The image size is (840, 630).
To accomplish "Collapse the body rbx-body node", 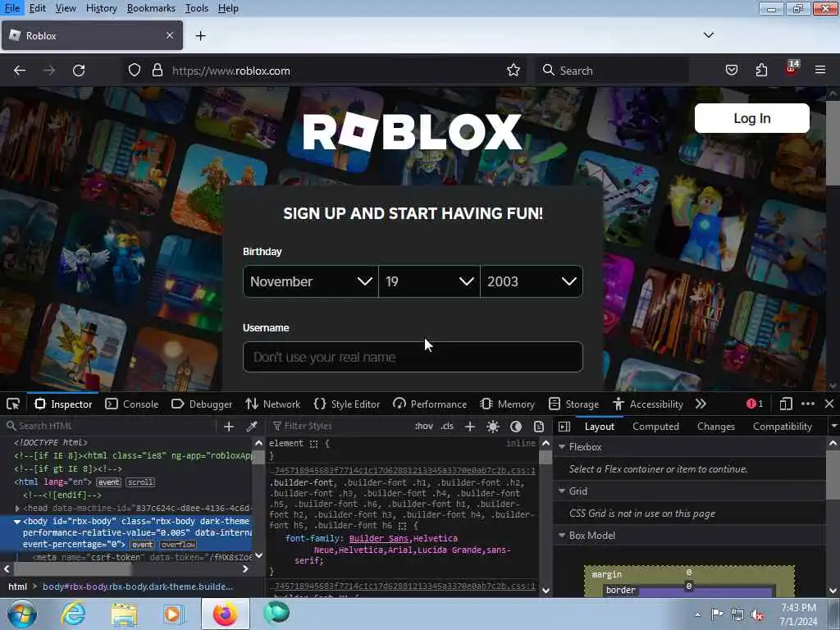I will pyautogui.click(x=17, y=521).
